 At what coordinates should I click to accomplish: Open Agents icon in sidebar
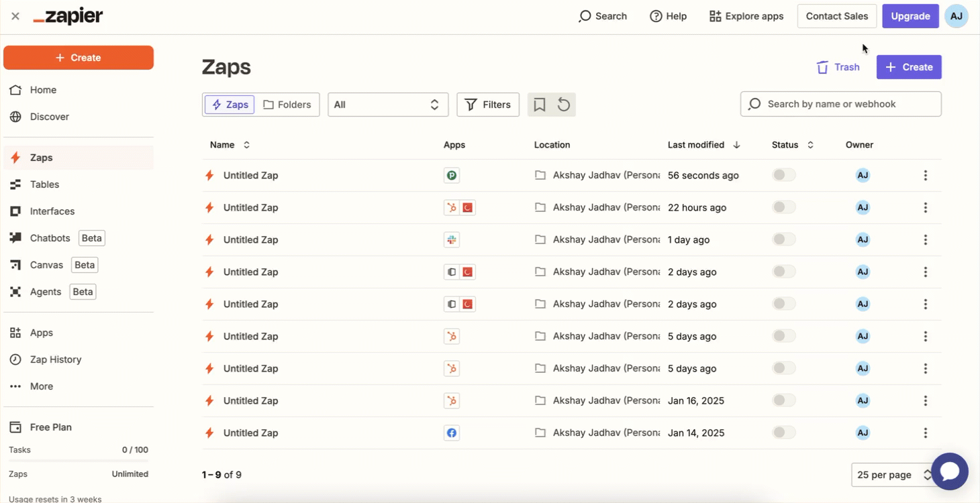15,292
